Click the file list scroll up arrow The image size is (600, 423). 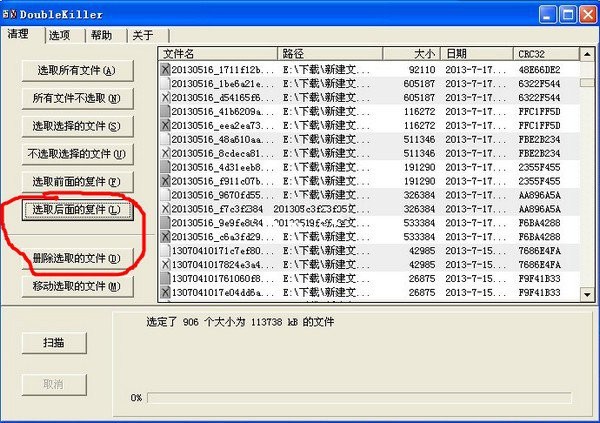coord(587,54)
